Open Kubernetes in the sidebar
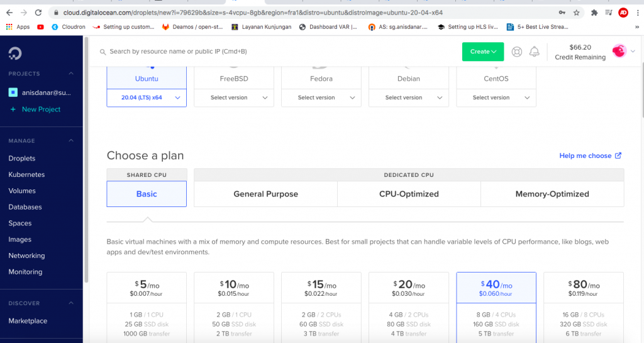 26,174
